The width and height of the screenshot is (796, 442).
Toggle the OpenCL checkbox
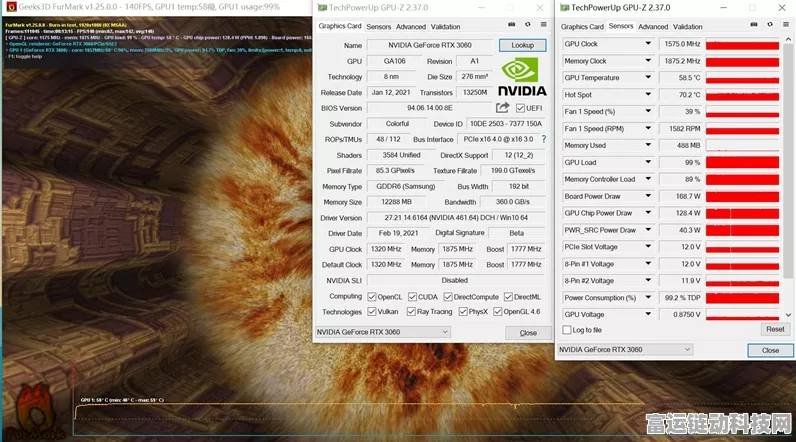tap(372, 297)
